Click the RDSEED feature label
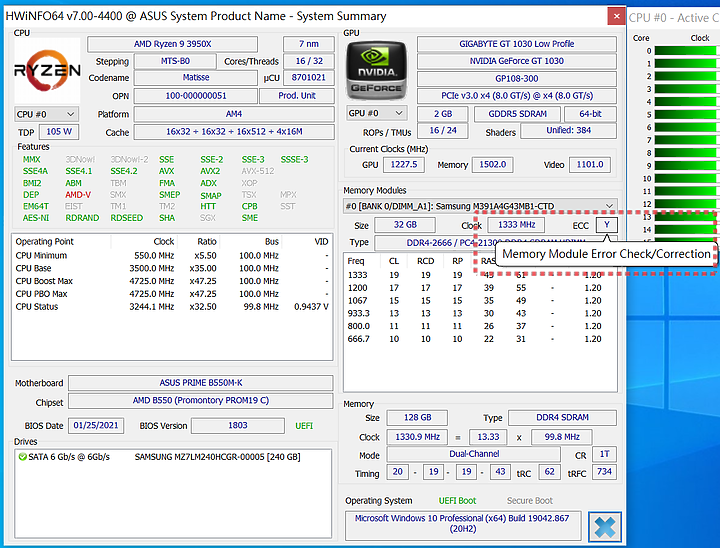 126,218
